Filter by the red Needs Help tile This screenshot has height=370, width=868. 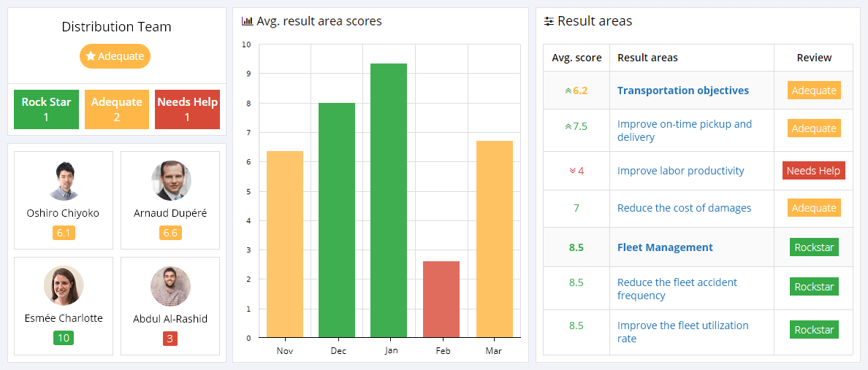187,109
